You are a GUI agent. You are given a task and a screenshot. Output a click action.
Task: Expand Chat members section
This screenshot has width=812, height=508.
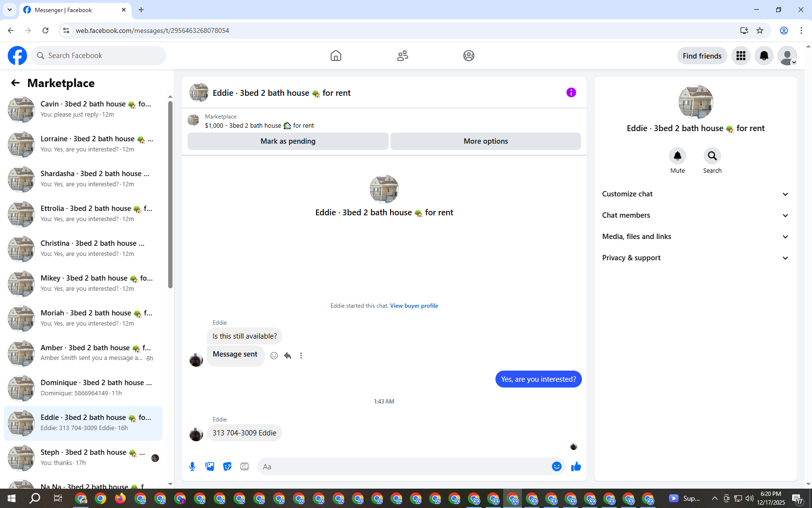[696, 215]
